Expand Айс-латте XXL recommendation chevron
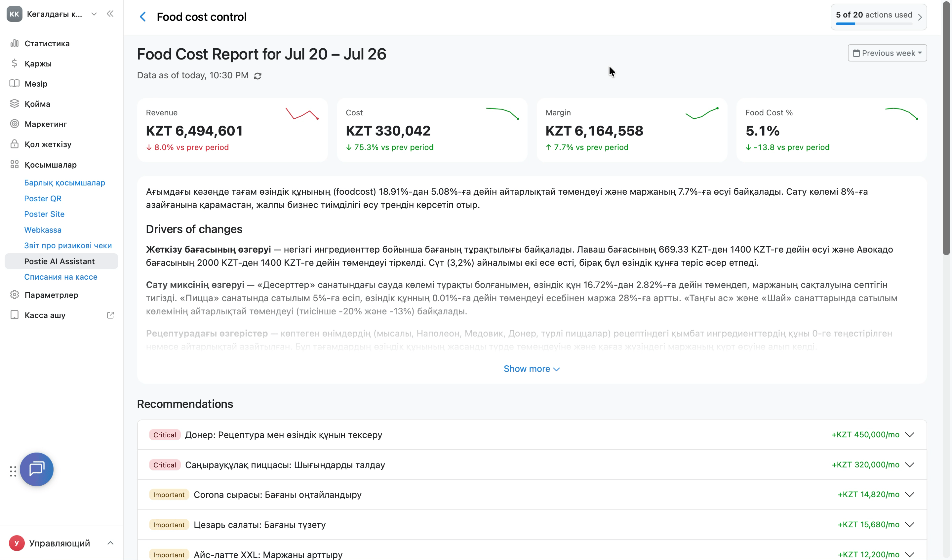 pos(910,554)
